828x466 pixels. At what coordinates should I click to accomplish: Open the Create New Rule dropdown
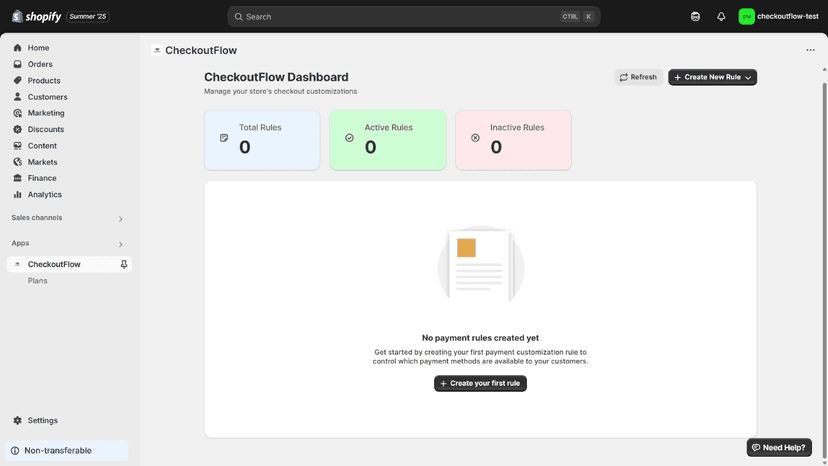[x=712, y=77]
